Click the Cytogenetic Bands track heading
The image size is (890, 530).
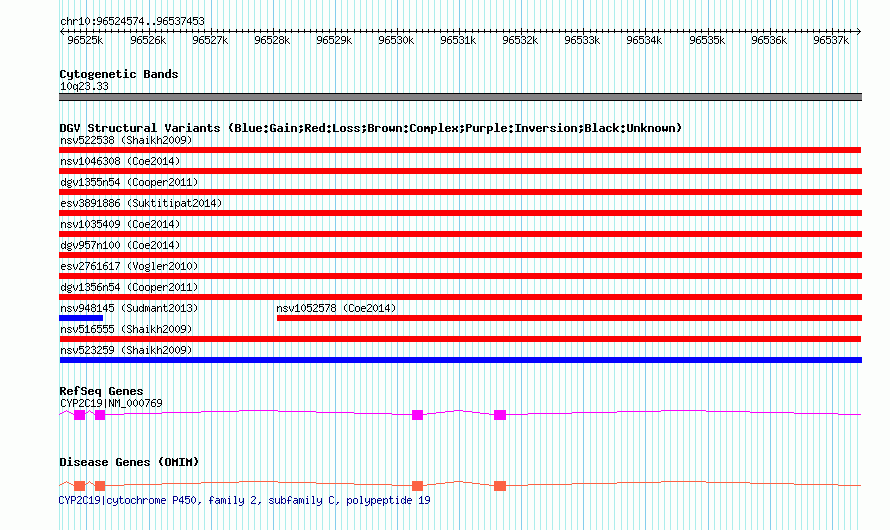tap(119, 74)
